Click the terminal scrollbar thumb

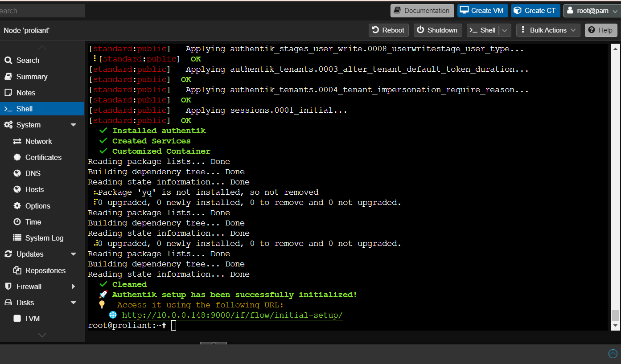[x=615, y=315]
